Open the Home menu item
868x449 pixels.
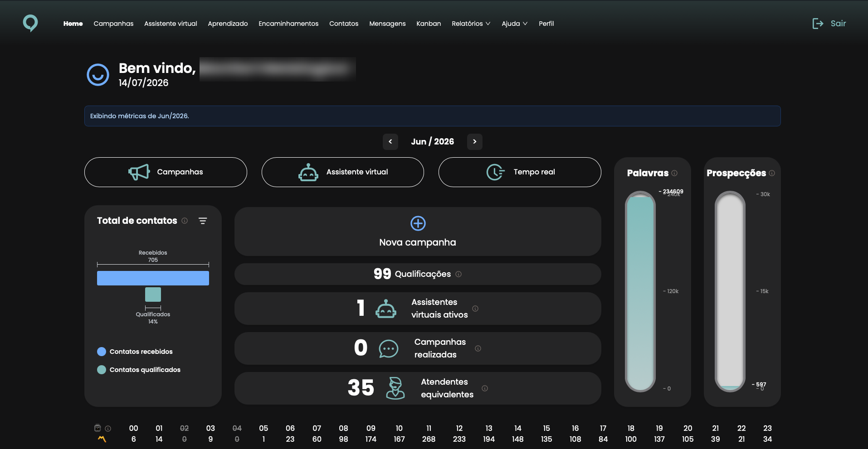click(x=73, y=24)
